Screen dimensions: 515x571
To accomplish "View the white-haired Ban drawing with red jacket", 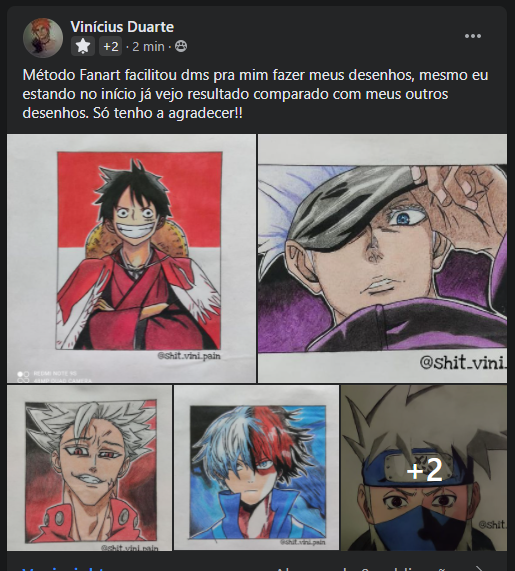I will coord(90,468).
